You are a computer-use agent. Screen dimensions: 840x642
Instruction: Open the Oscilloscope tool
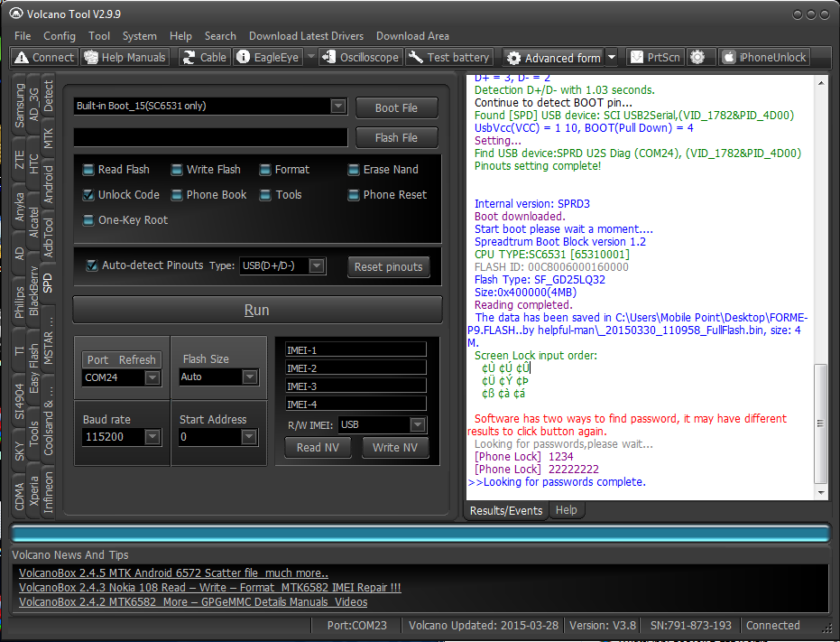pos(361,58)
